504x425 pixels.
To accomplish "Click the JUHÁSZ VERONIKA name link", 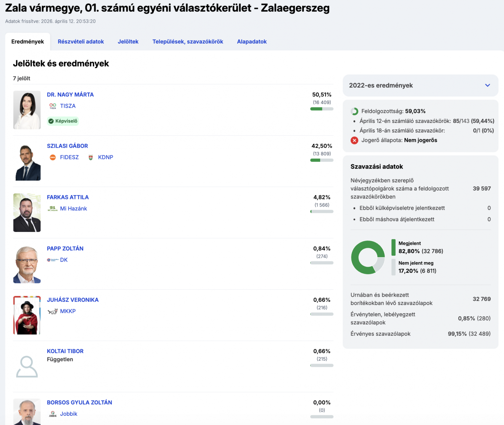I will pyautogui.click(x=73, y=300).
